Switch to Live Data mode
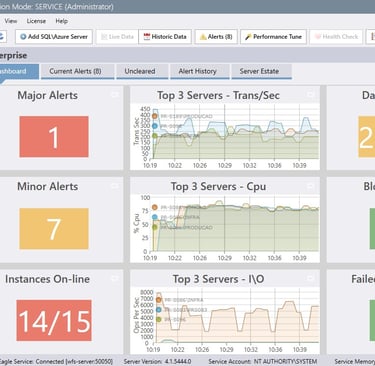Image resolution: width=375 pixels, height=366 pixels. [x=117, y=37]
